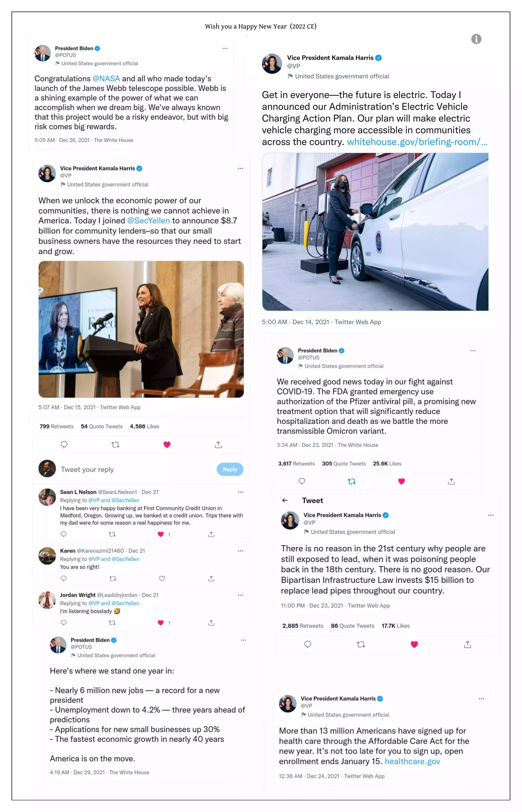Viewport: 522px width, 812px height.
Task: Unlike the $8.7 billion community lenders tweet
Action: [x=167, y=444]
